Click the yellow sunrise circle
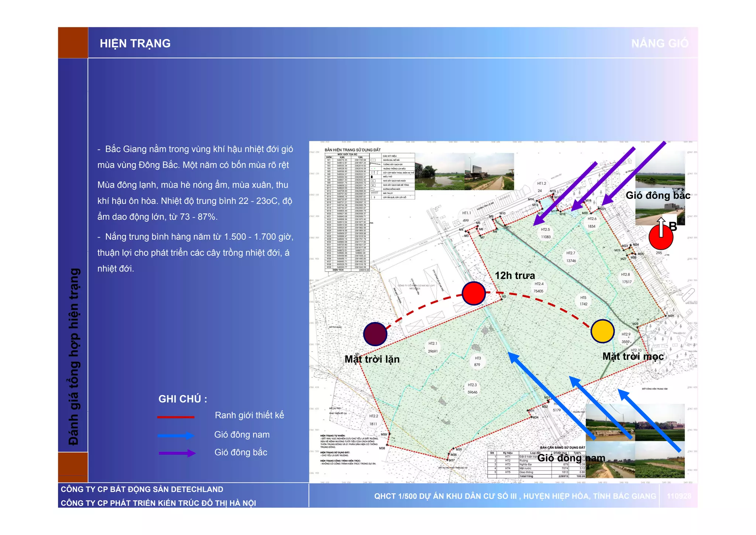Screen dimensions: 756x535 602,331
